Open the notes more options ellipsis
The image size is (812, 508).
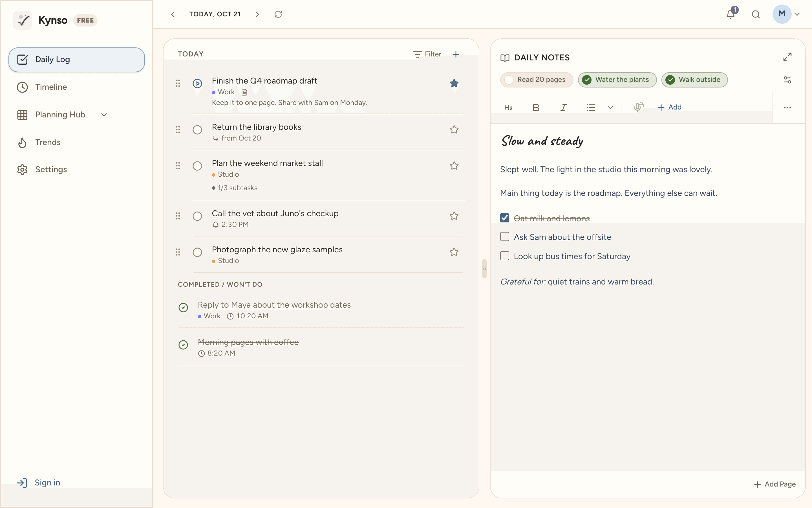[x=787, y=108]
